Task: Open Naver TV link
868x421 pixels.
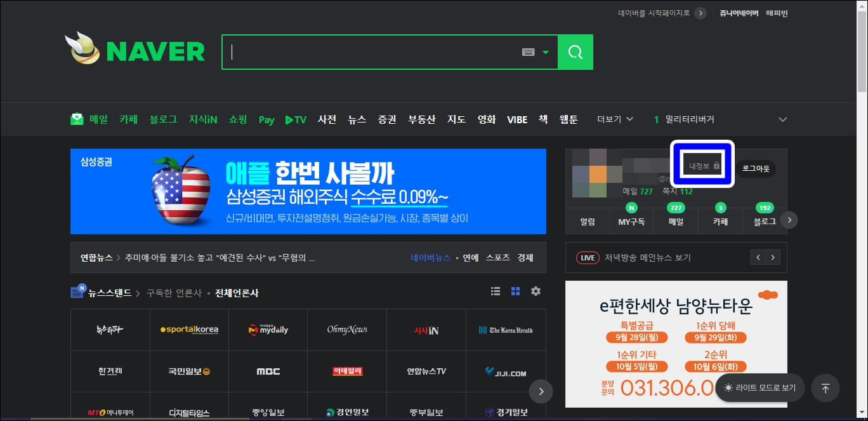Action: pos(296,119)
